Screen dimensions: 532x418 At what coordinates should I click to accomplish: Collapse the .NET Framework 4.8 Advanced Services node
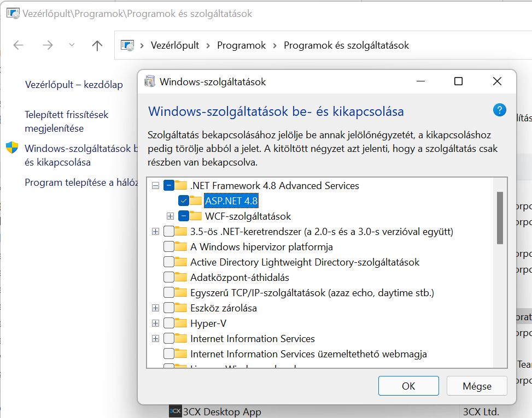tap(155, 185)
